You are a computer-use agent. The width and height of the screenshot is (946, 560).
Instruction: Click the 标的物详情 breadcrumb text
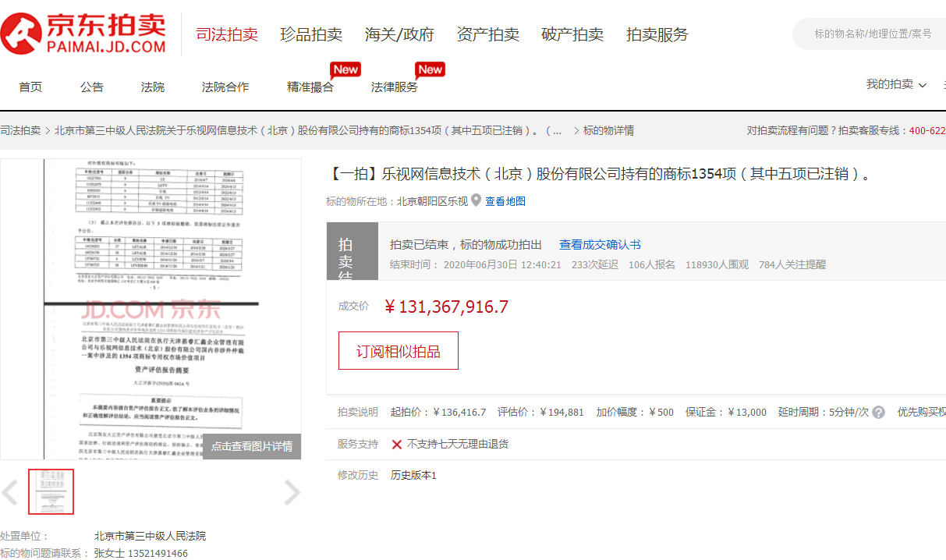click(608, 130)
